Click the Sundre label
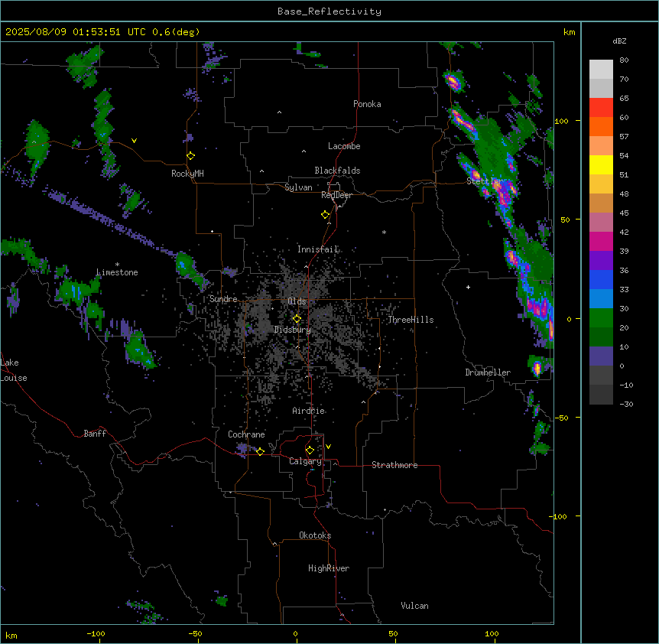The width and height of the screenshot is (659, 644). pos(223,299)
